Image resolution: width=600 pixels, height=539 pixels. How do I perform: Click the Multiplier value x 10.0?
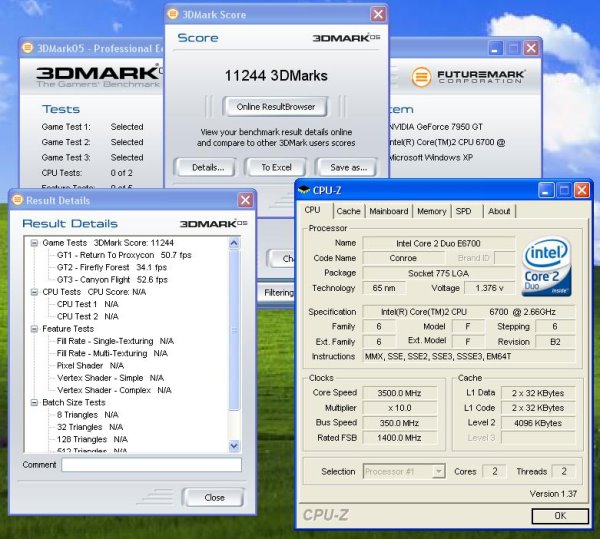click(x=399, y=408)
